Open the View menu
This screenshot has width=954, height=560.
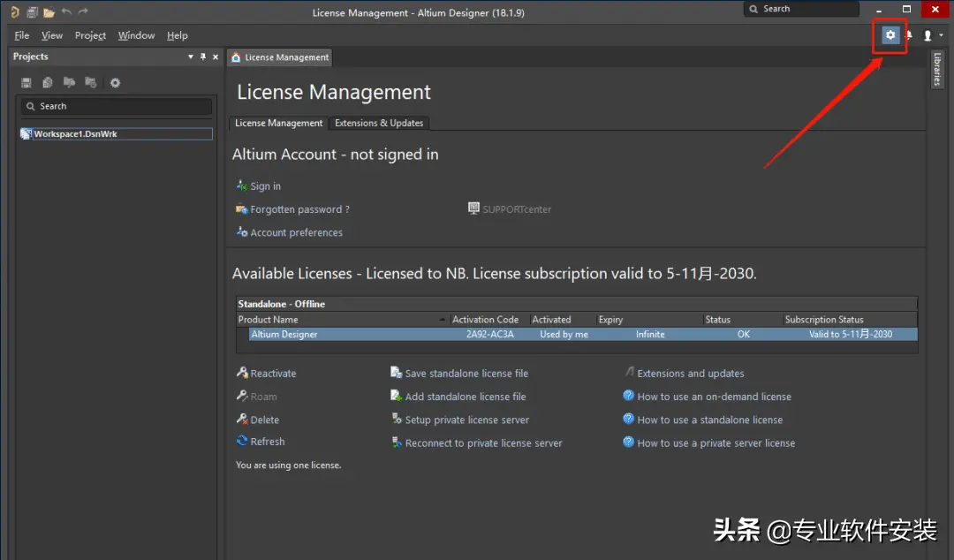[x=52, y=35]
